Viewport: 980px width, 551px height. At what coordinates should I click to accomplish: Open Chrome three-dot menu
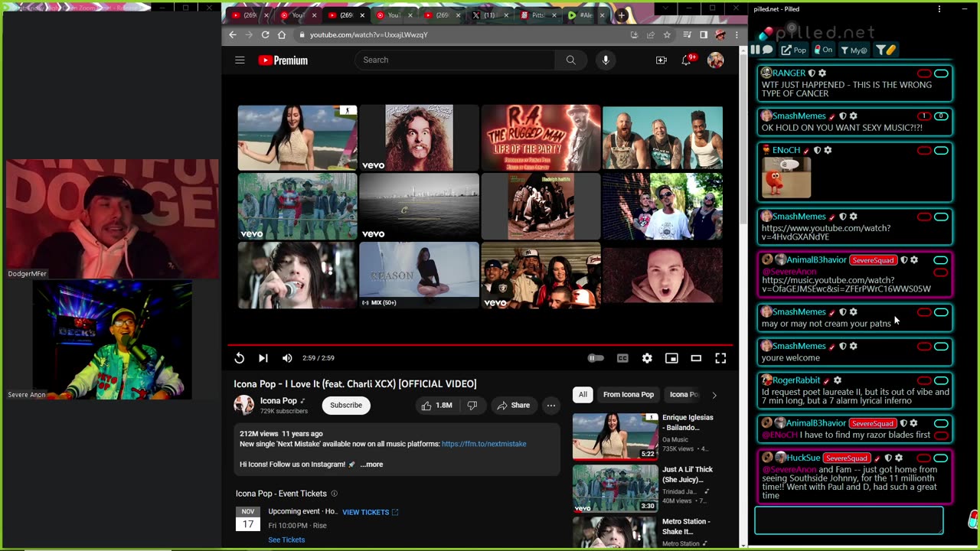click(737, 34)
